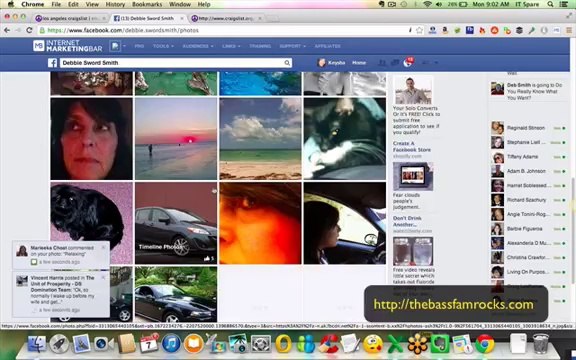Open the Chrome Bookmarks menu
The image size is (576, 360).
coord(147,4)
